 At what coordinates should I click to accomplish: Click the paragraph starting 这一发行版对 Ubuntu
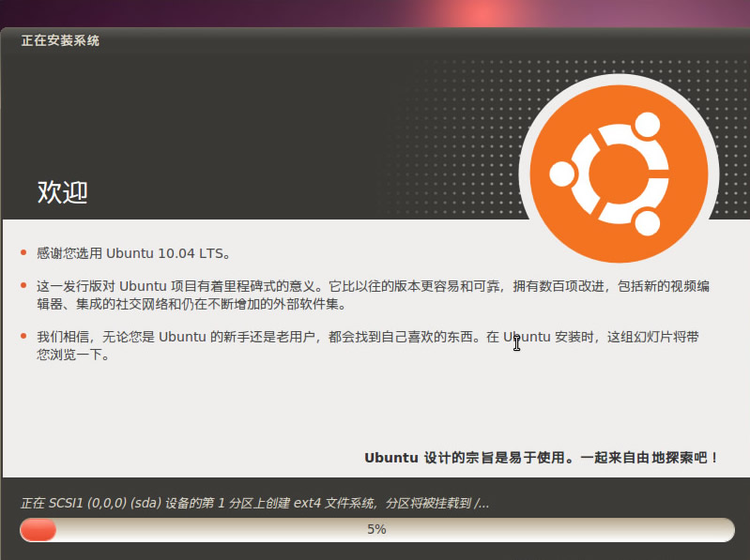(373, 295)
